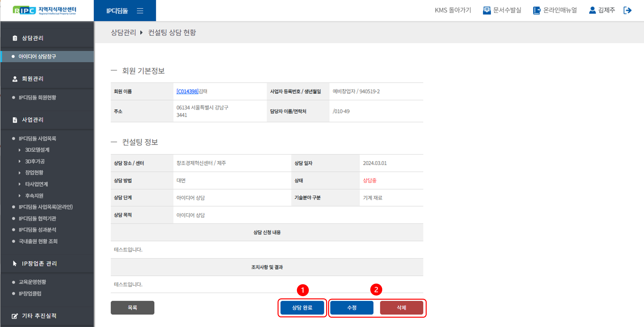The image size is (644, 327).
Task: Open member link C014398
Action: point(187,91)
